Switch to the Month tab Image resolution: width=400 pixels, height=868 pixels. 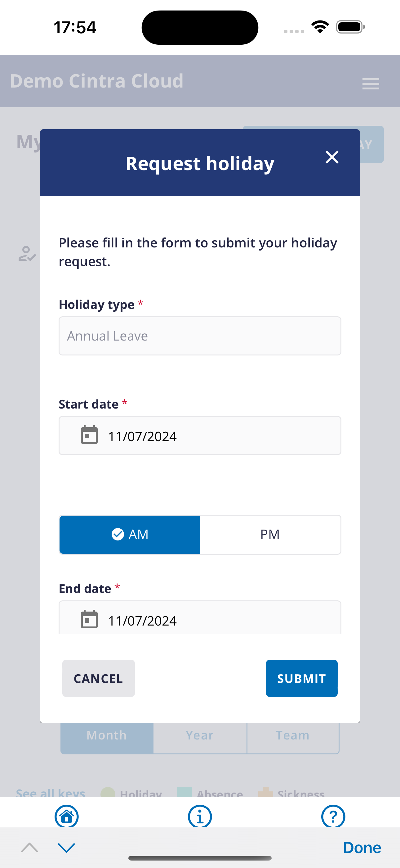107,735
